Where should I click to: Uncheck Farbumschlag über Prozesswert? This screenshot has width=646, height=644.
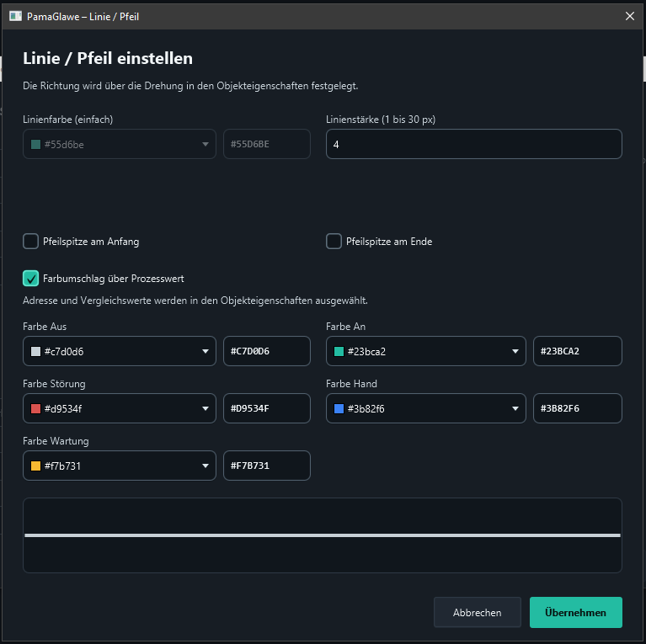coord(31,279)
